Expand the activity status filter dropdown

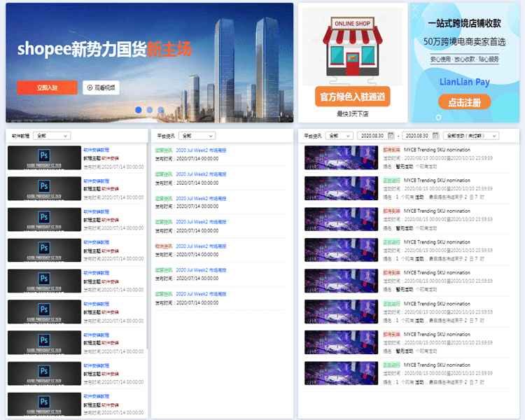[x=471, y=136]
